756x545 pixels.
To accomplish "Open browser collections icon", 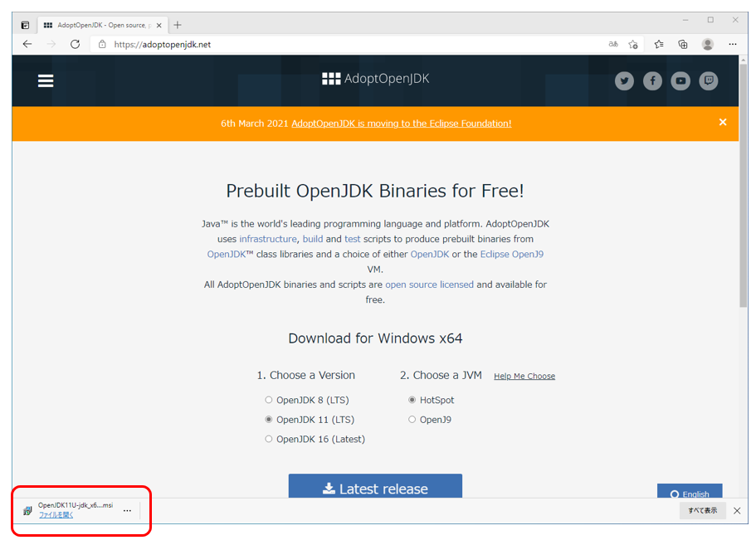I will tap(683, 44).
